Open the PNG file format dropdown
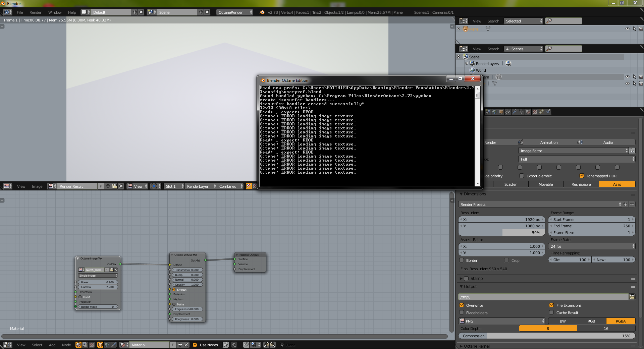The height and width of the screenshot is (349, 644). tap(502, 321)
